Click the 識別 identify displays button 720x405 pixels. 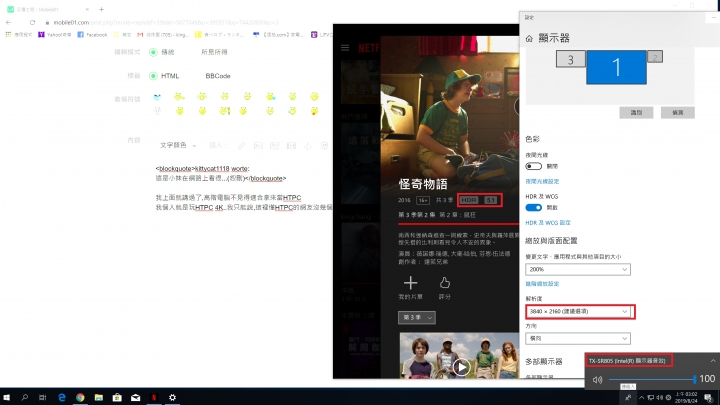click(x=636, y=112)
